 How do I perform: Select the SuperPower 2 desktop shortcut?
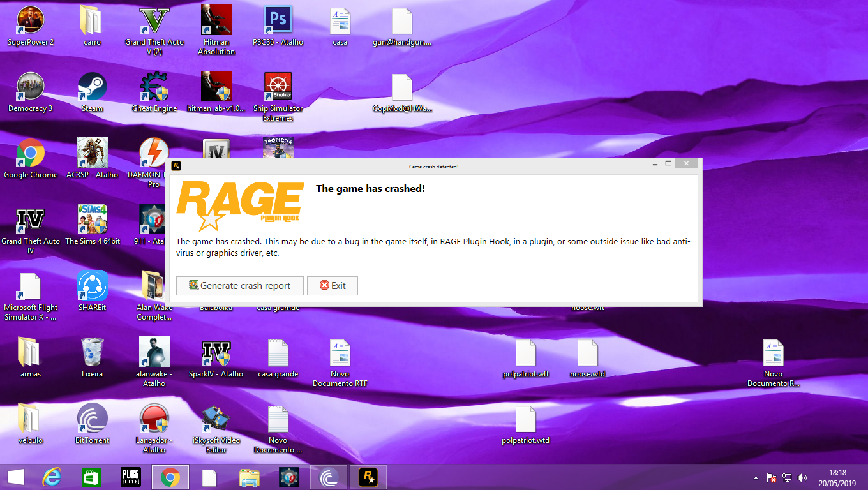[31, 27]
